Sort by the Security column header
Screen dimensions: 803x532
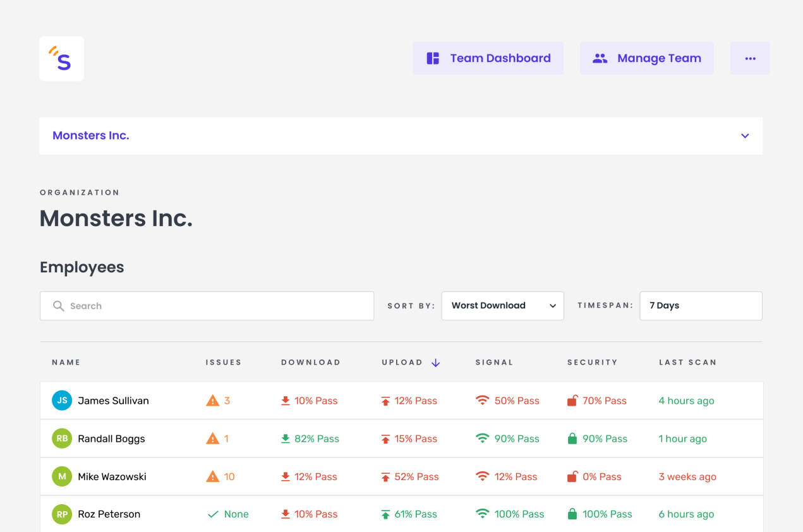tap(592, 363)
